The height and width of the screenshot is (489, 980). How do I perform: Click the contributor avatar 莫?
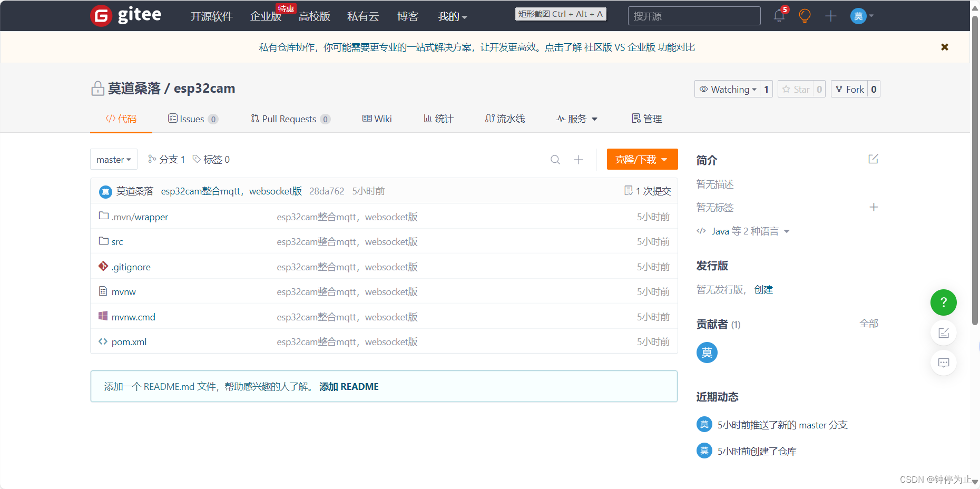point(707,353)
